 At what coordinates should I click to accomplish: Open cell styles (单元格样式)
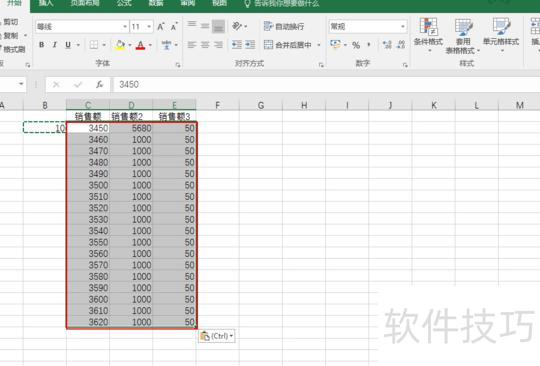click(501, 35)
